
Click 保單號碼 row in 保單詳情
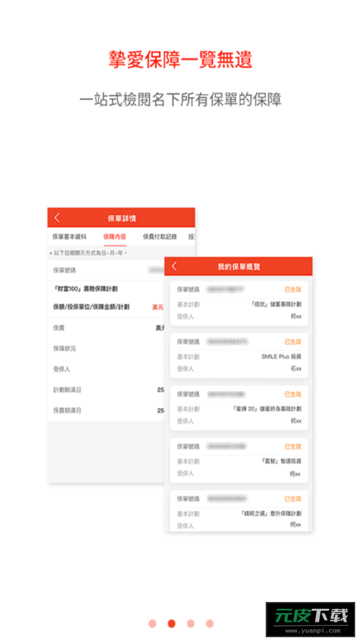106,270
